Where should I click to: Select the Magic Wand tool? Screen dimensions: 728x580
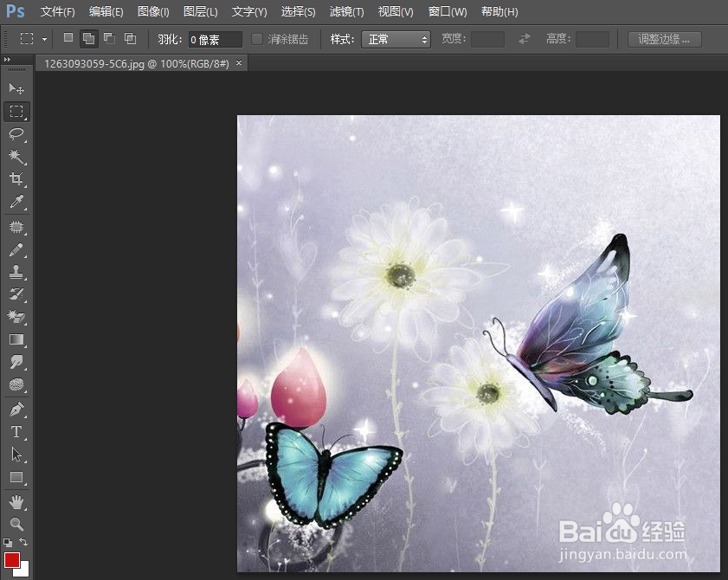tap(16, 157)
